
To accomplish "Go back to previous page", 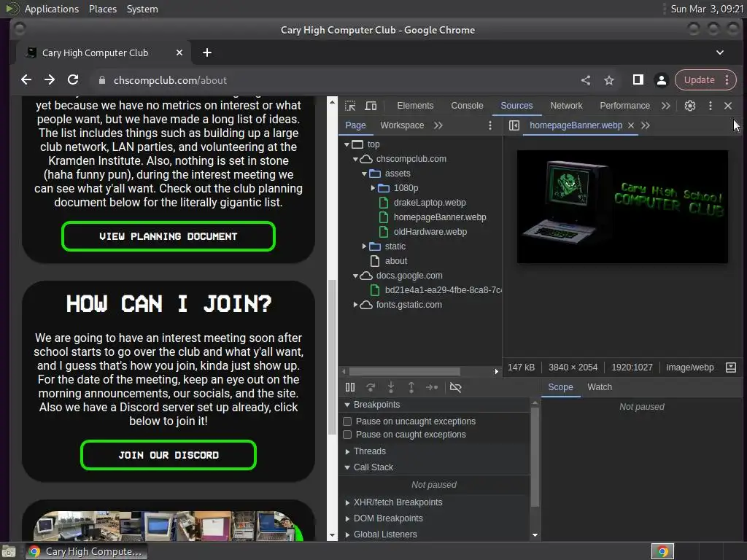I will (26, 80).
